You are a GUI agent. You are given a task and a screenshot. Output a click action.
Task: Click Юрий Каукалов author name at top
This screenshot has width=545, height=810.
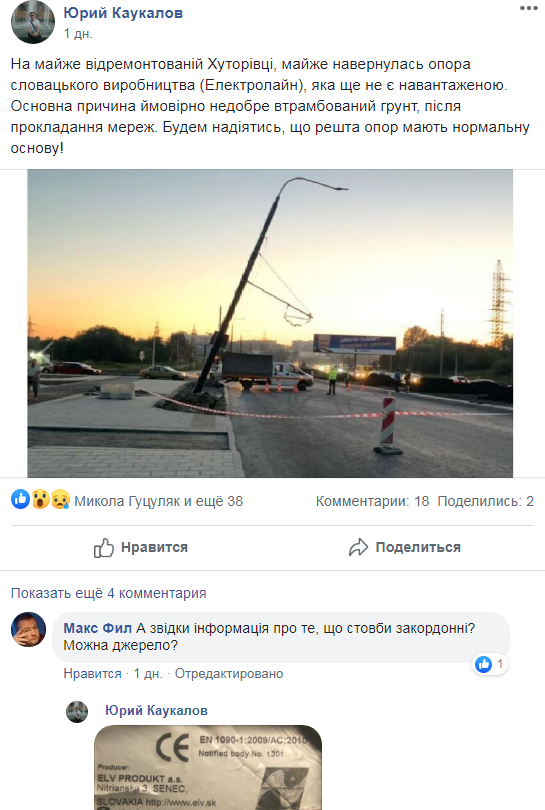pos(123,13)
